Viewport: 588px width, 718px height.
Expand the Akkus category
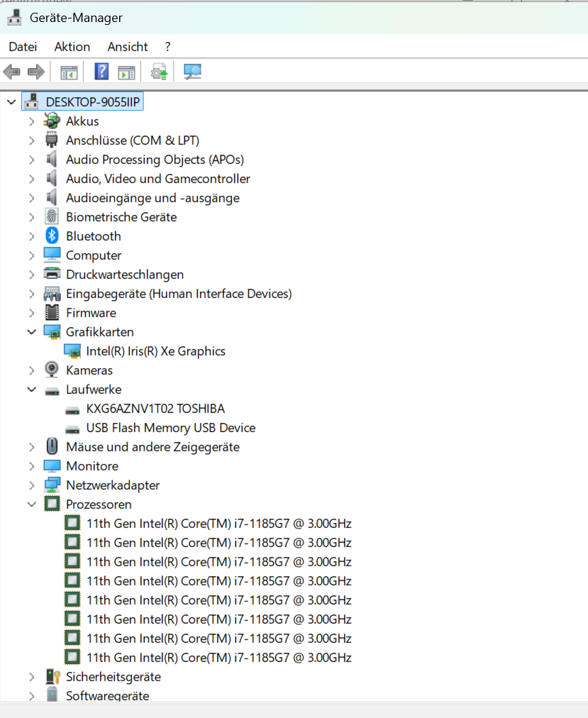tap(31, 121)
